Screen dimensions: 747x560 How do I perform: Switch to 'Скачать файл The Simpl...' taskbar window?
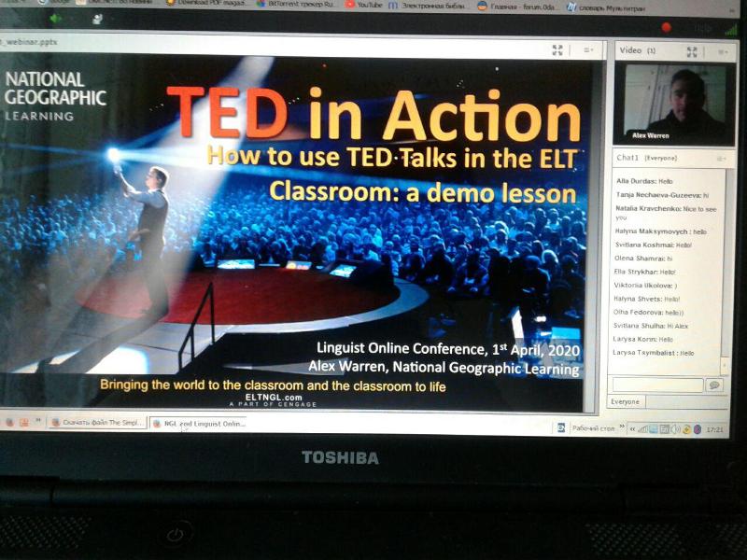(x=97, y=423)
